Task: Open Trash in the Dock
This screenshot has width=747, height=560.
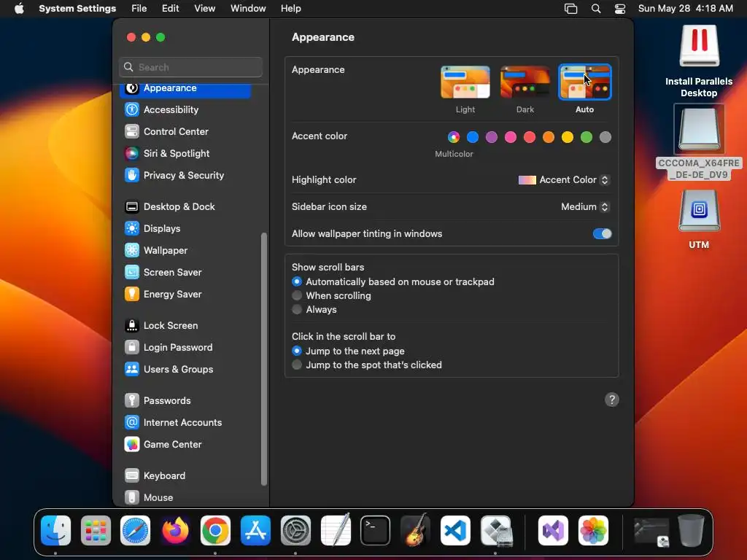Action: [x=692, y=531]
